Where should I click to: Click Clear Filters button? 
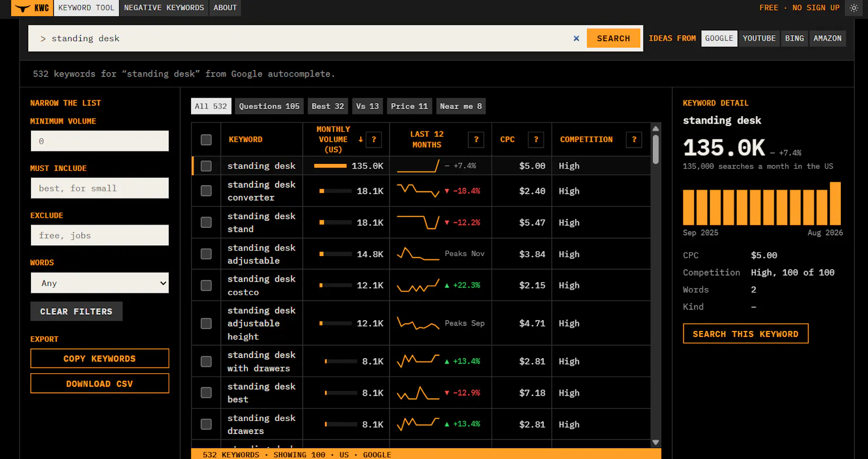click(76, 311)
